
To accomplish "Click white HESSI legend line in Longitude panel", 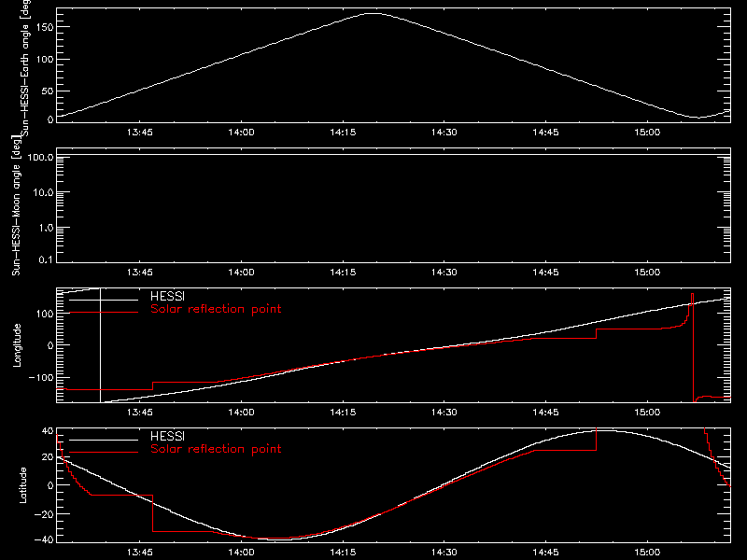I will click(104, 300).
